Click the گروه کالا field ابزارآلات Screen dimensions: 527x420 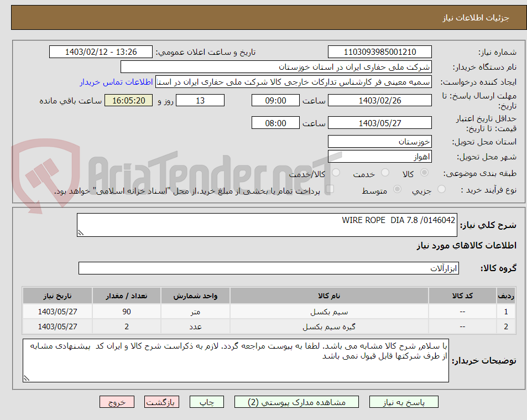click(x=269, y=268)
